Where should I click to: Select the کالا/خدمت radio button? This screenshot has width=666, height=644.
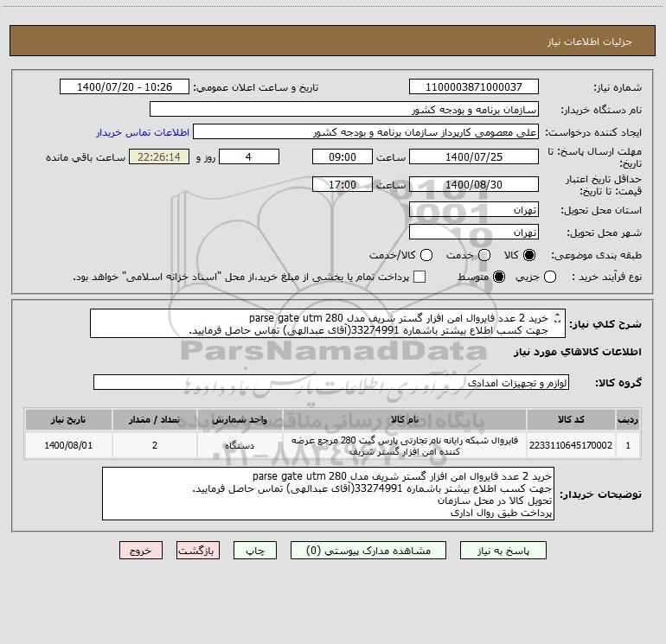tap(426, 255)
